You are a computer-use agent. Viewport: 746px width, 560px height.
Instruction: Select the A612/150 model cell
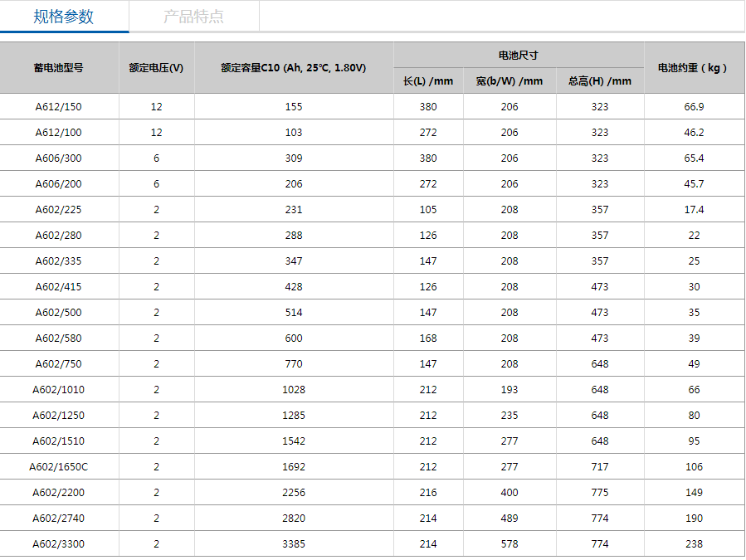pyautogui.click(x=59, y=107)
